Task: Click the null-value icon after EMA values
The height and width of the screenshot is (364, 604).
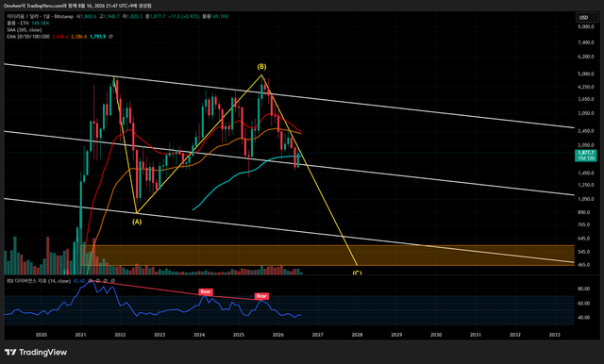Action: pyautogui.click(x=111, y=37)
